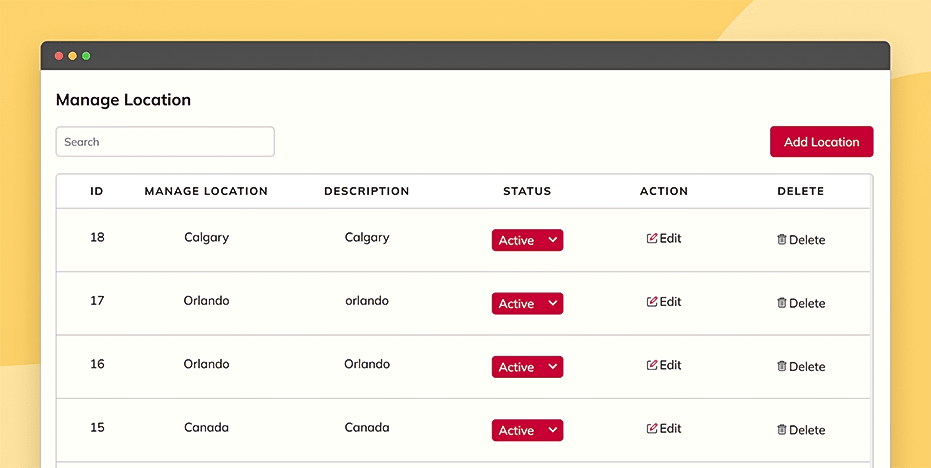931x468 pixels.
Task: Select the ID cell showing 17
Action: 97,301
